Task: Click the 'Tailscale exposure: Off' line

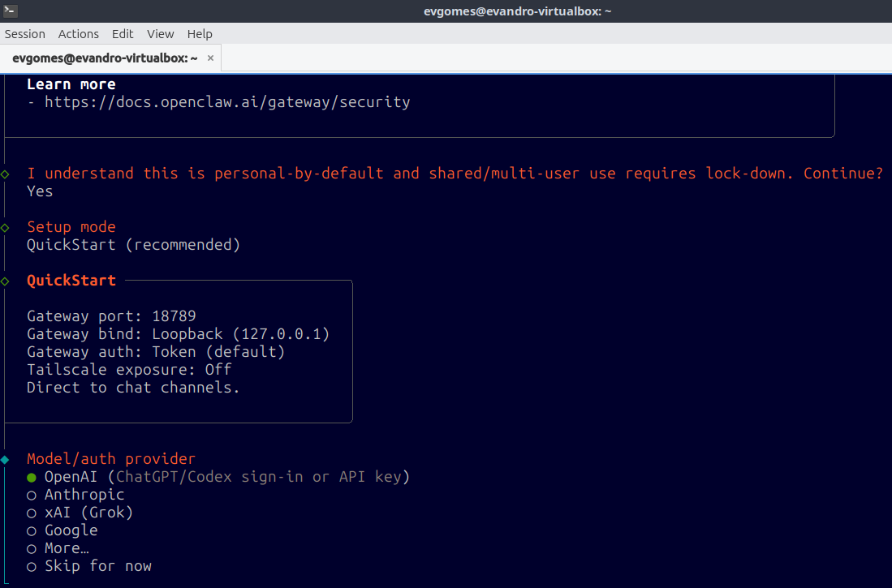Action: click(x=129, y=370)
